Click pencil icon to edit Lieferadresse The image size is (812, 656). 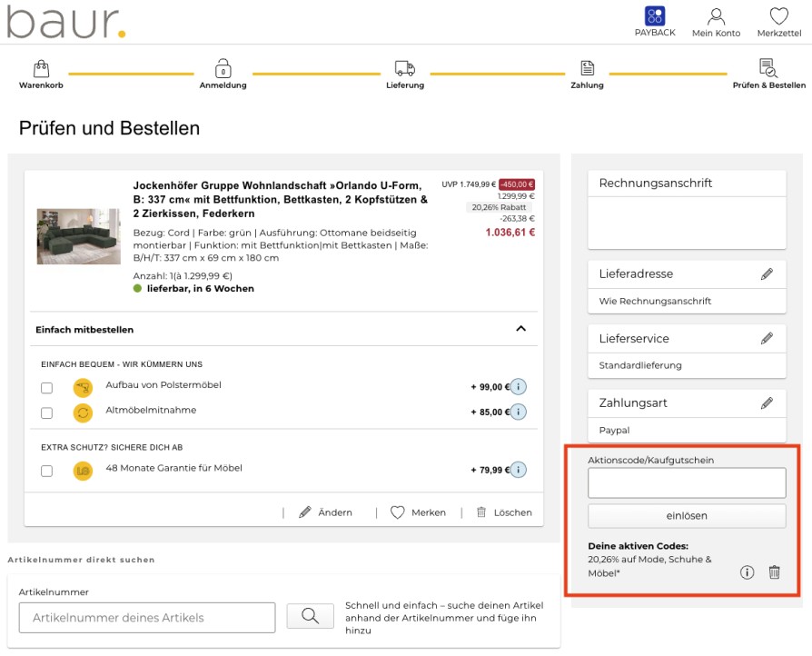(x=767, y=273)
